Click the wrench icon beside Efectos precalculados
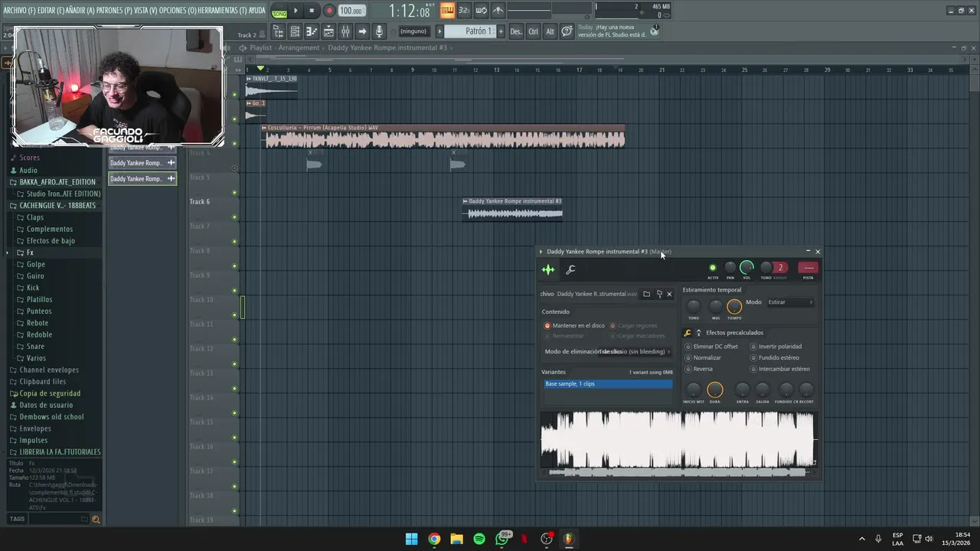The height and width of the screenshot is (551, 980). tap(688, 333)
